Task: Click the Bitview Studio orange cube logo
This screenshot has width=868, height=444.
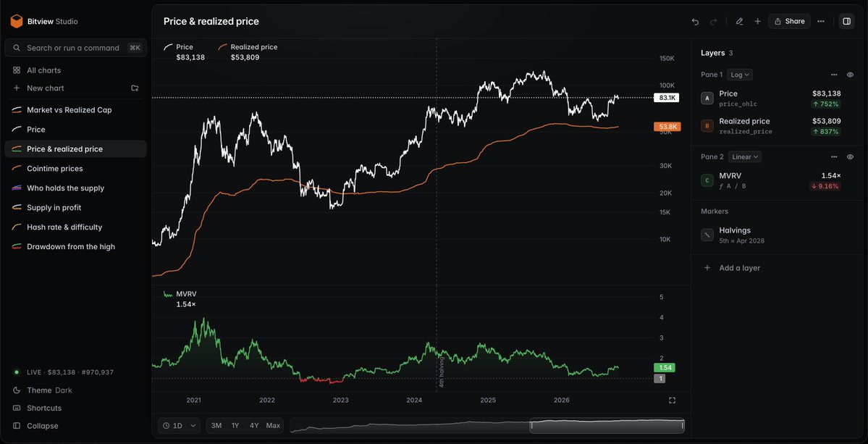Action: point(17,22)
